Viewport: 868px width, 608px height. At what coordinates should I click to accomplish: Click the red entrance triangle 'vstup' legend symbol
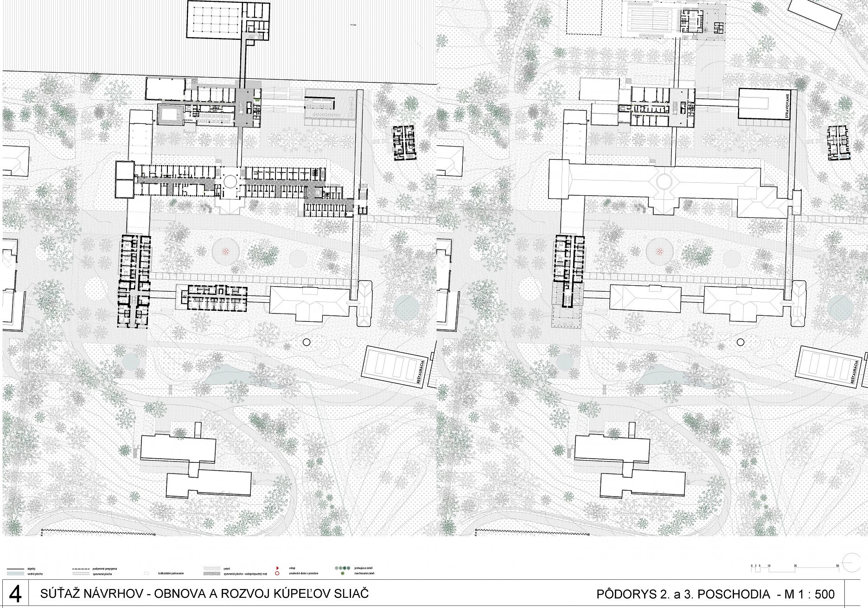pyautogui.click(x=277, y=568)
